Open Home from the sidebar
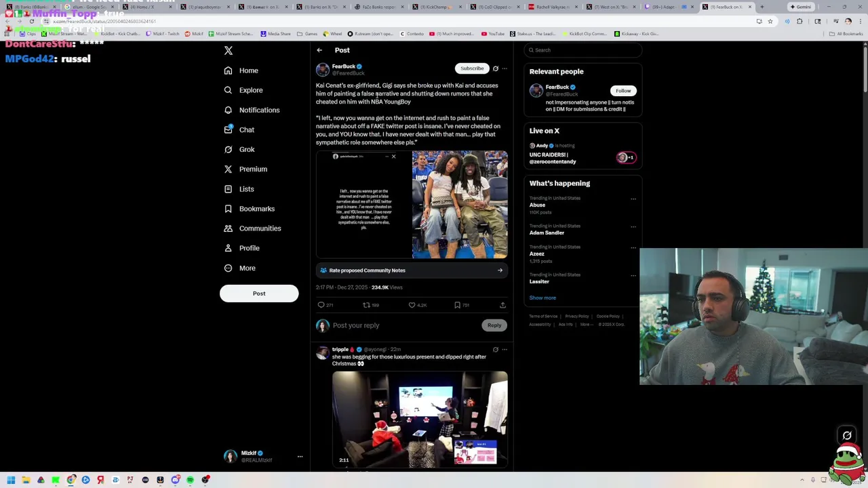The height and width of the screenshot is (488, 868). tap(241, 70)
